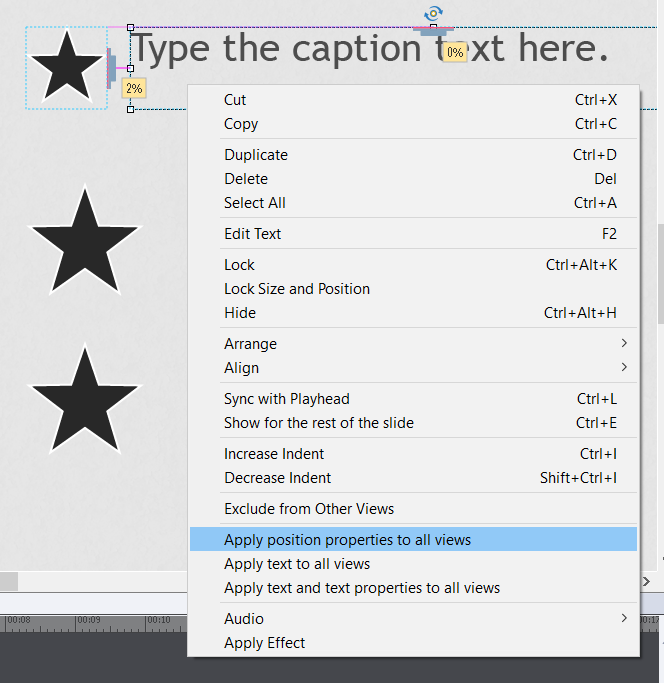Viewport: 664px width, 683px height.
Task: Select Apply position properties to all views
Action: click(x=347, y=540)
